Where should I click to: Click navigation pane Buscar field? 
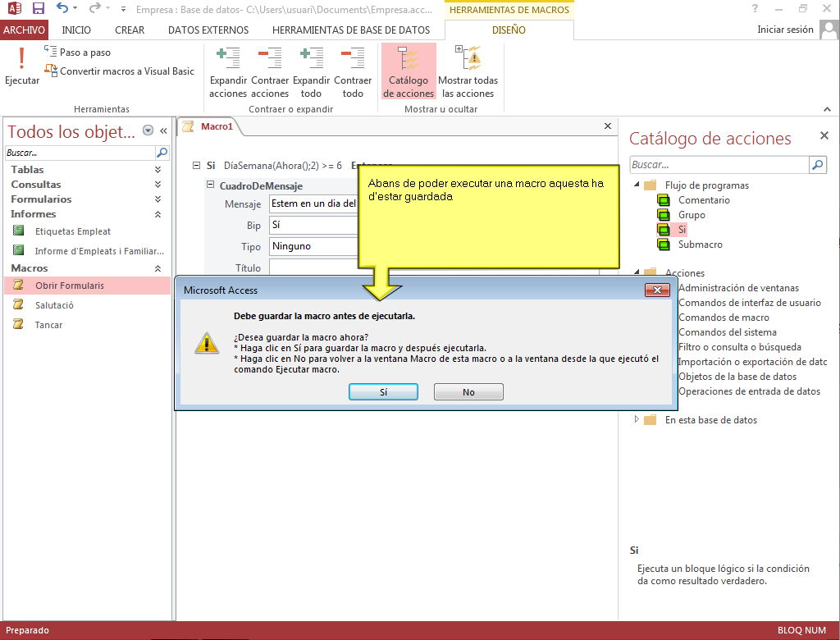click(80, 153)
